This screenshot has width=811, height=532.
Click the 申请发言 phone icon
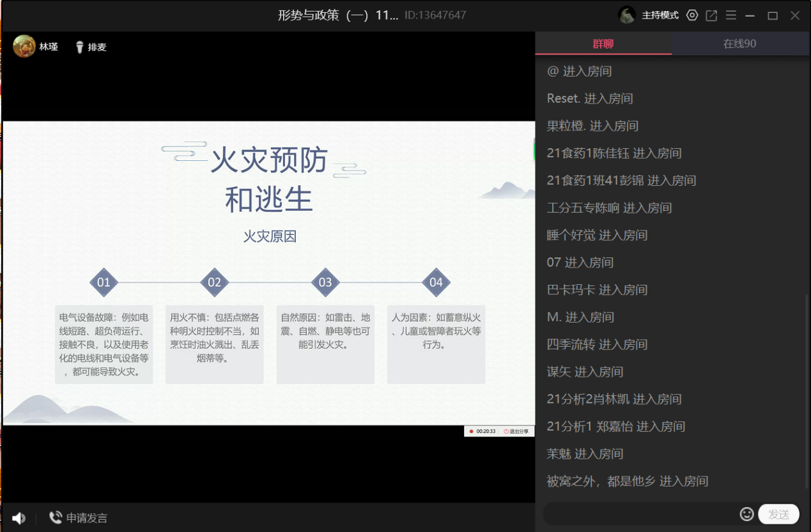coord(56,517)
